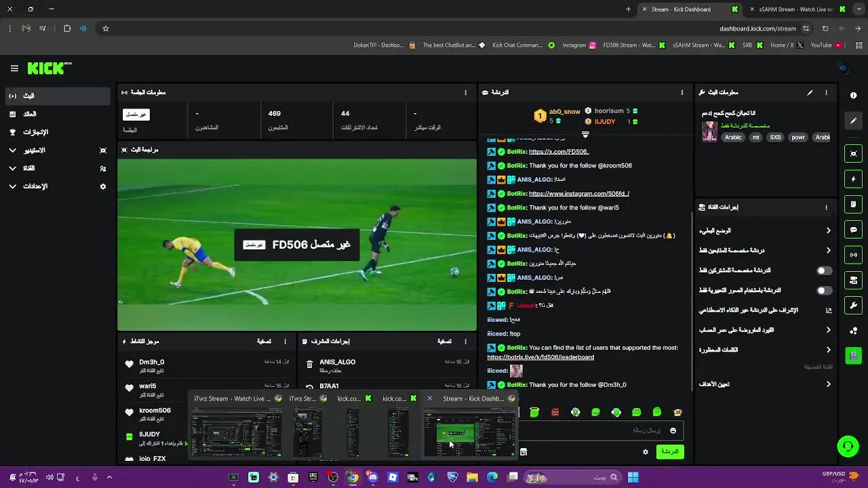The image size is (868, 488).
Task: Click the wrench tools icon in right toolbar
Action: (x=854, y=305)
